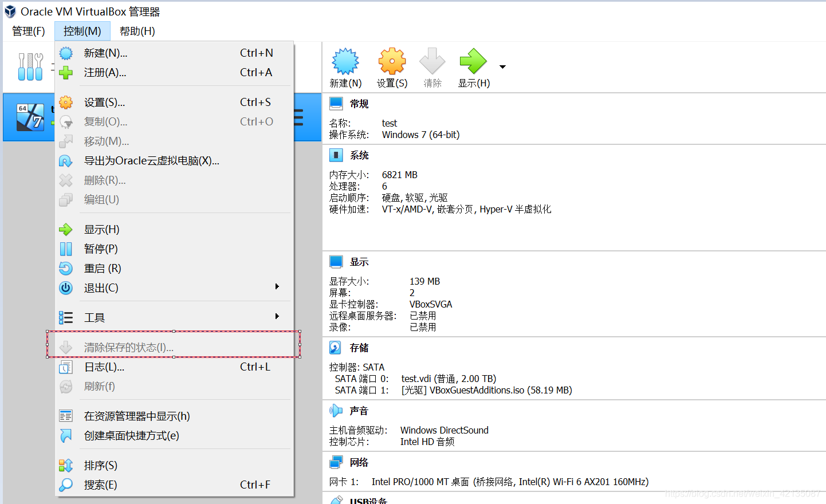Open the 系统 section header link
Viewport: 826px width, 504px height.
(359, 155)
